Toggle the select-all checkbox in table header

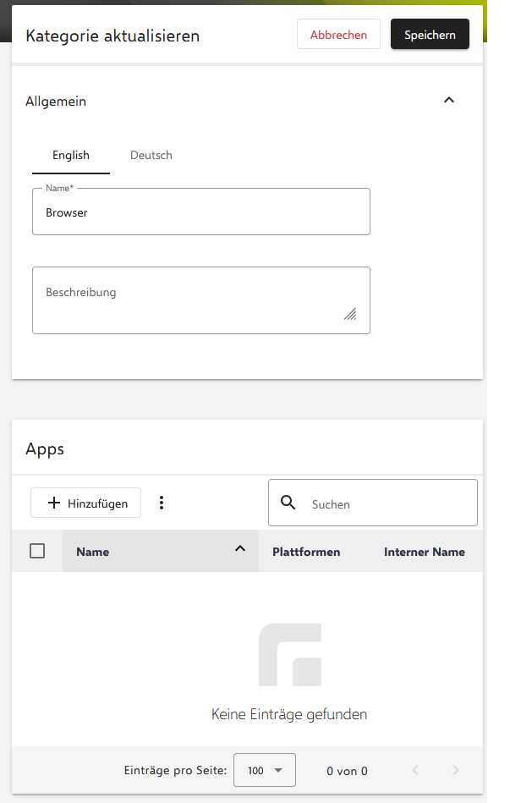tap(37, 551)
